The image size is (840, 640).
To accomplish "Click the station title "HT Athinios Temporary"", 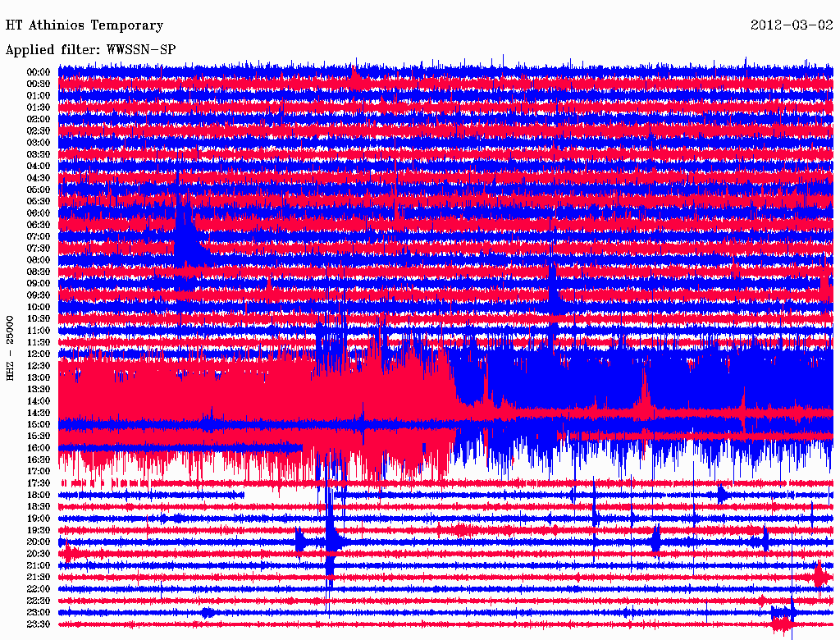I will tap(84, 25).
